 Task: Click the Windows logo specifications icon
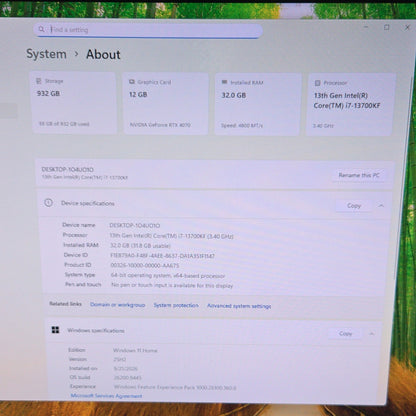pyautogui.click(x=55, y=330)
